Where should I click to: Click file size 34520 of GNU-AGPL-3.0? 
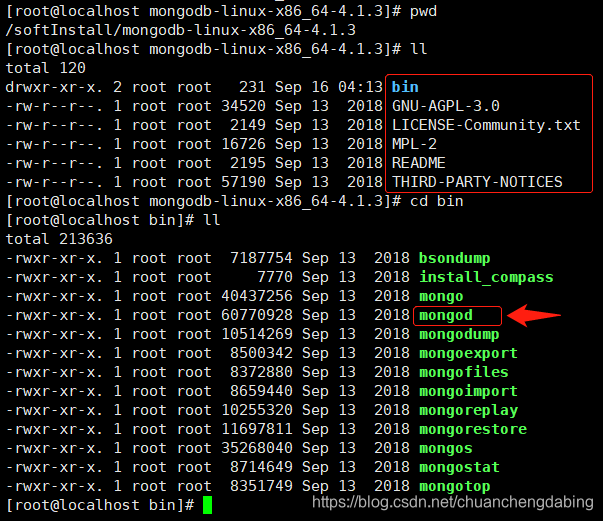point(243,106)
